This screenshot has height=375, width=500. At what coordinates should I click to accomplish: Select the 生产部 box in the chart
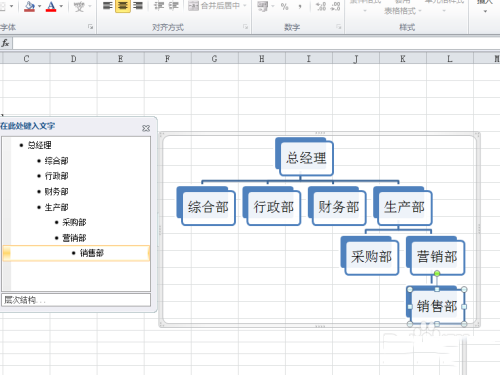click(404, 207)
